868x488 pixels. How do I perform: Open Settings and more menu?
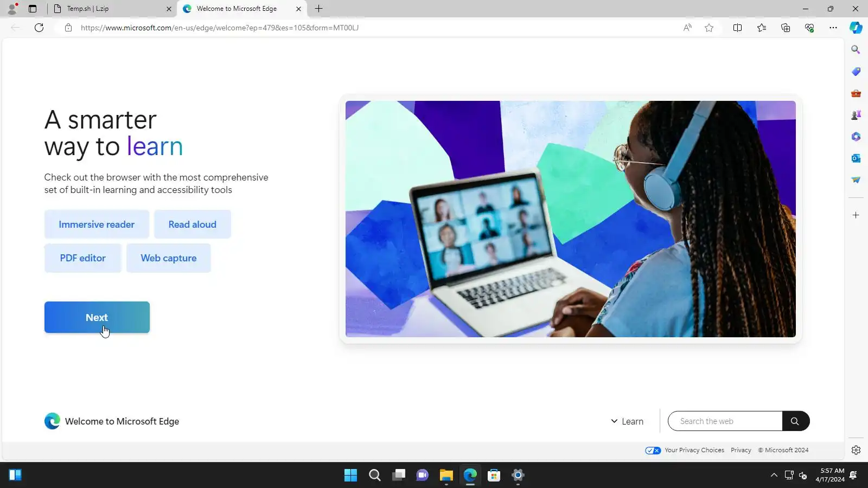click(833, 28)
